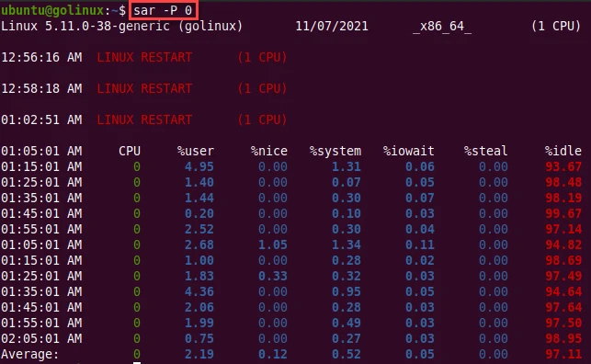The width and height of the screenshot is (591, 364).
Task: Click the 'sar -P 0' command text
Action: (x=163, y=10)
